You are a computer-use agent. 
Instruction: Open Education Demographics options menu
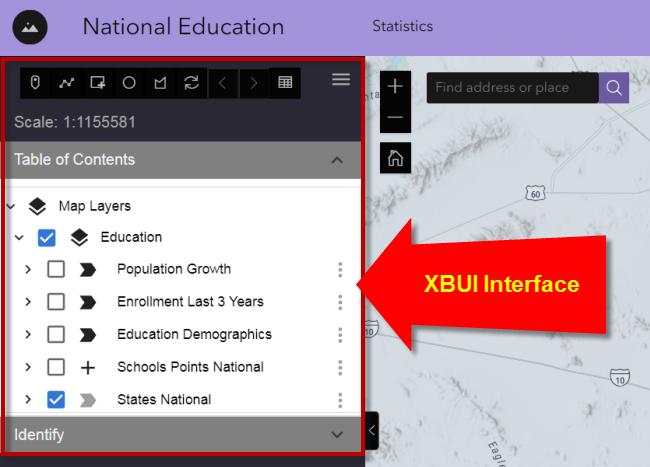(340, 335)
